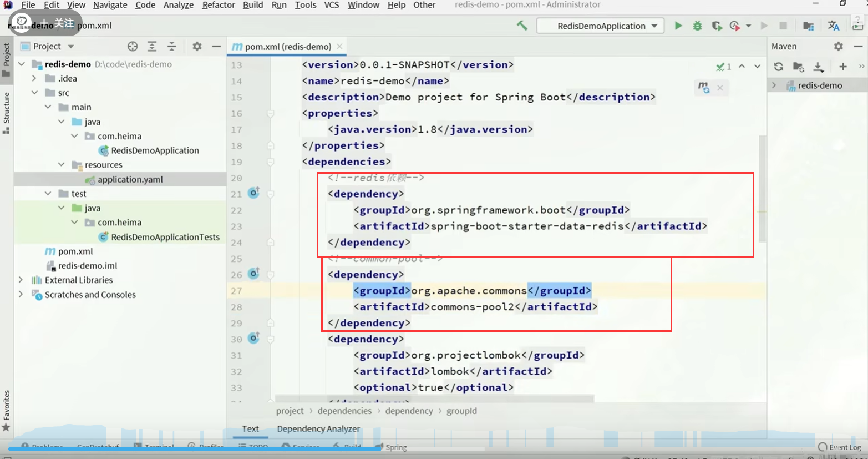
Task: Open dropdown arrow beside the profiler icon
Action: [748, 26]
